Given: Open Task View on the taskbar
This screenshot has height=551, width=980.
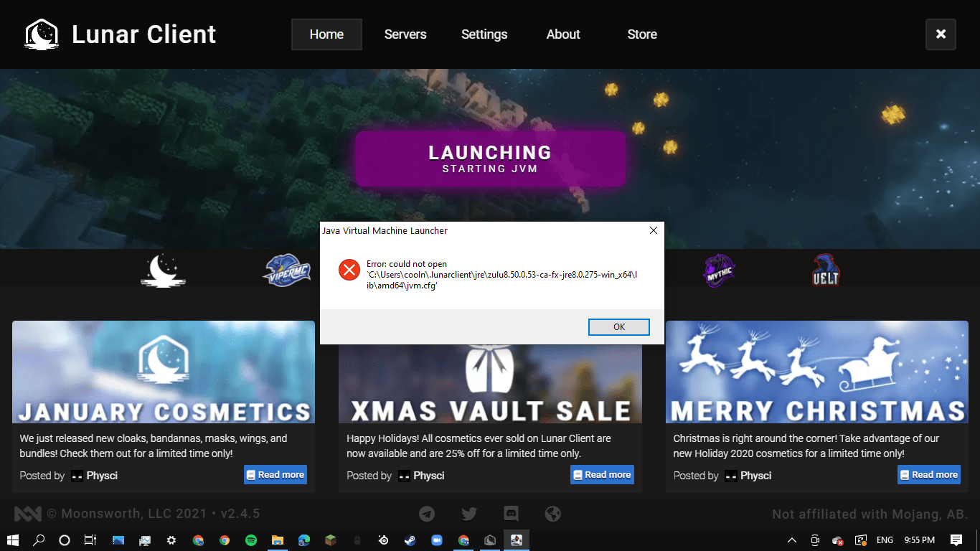Looking at the screenshot, I should 90,540.
